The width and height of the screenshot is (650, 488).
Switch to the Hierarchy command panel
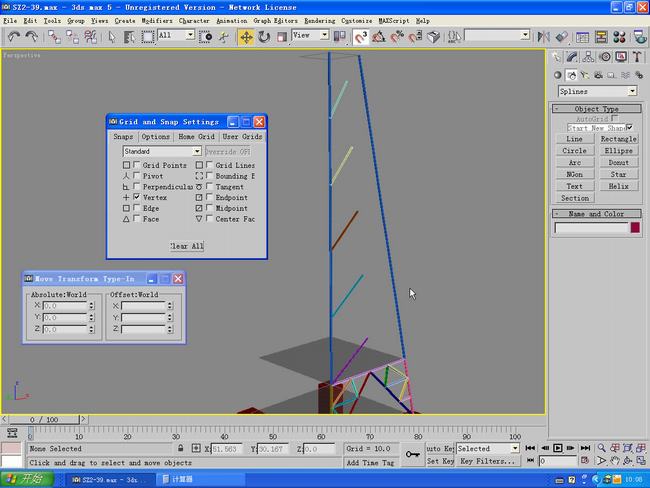point(588,57)
